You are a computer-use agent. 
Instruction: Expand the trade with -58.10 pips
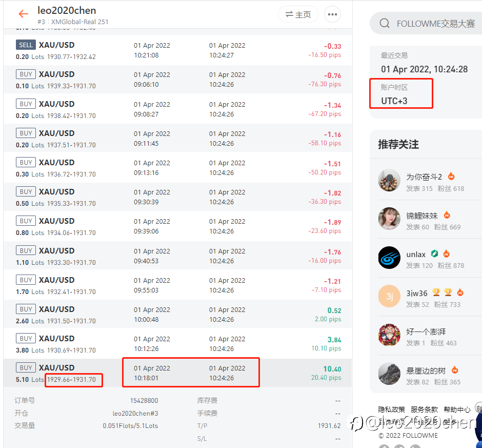pyautogui.click(x=178, y=139)
